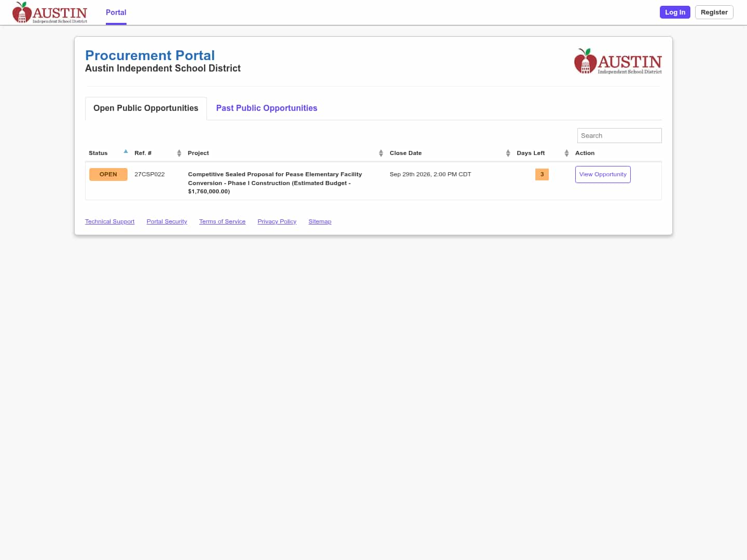The height and width of the screenshot is (560, 747).
Task: Sort table by Status column arrow
Action: coord(126,152)
